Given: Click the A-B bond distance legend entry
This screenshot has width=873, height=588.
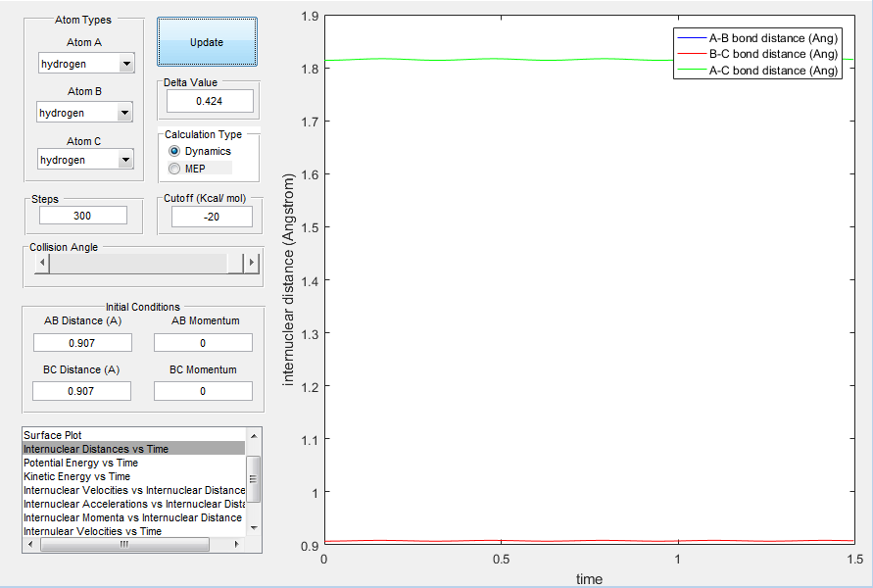Looking at the screenshot, I should click(x=757, y=38).
